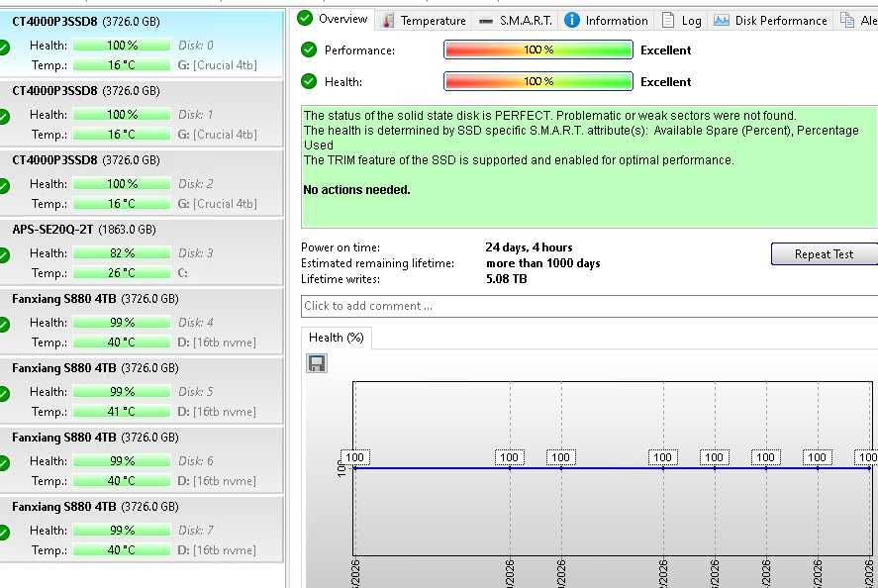Click Disk 1 green status checkmark

click(4, 117)
